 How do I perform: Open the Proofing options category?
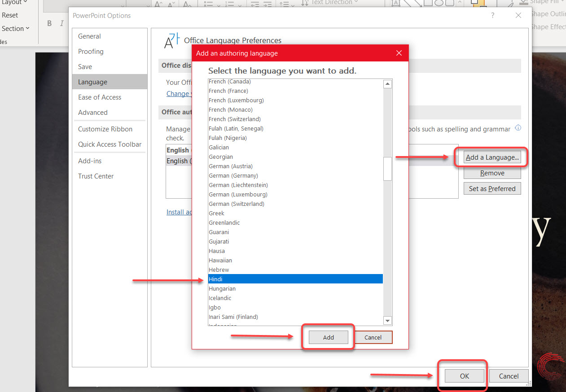click(x=110, y=52)
